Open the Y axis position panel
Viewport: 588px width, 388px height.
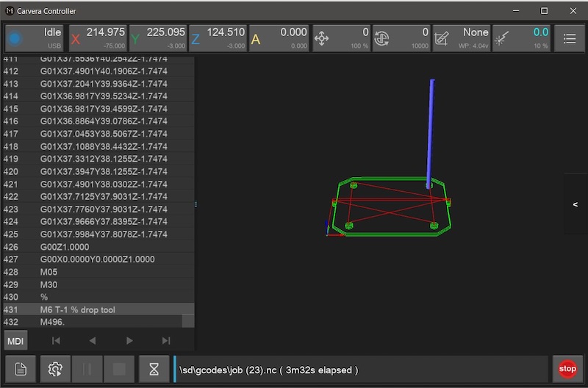tap(158, 39)
